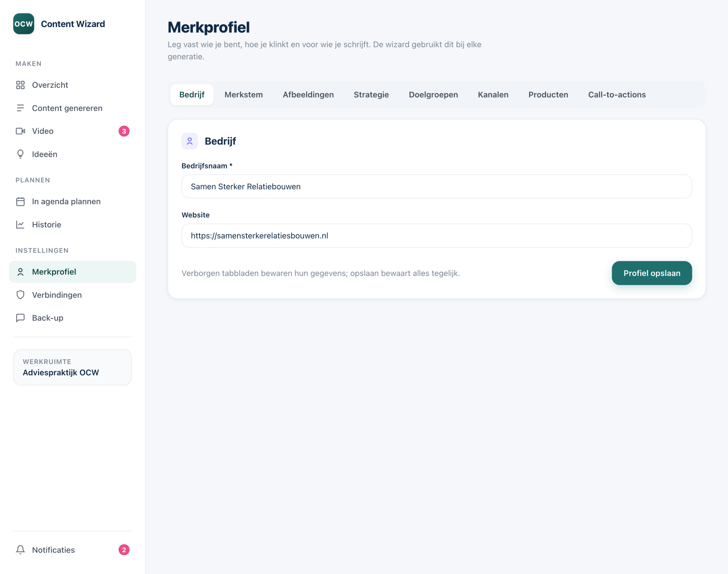The height and width of the screenshot is (574, 728).
Task: Click the INSTELLINGEN section header
Action: coord(42,251)
